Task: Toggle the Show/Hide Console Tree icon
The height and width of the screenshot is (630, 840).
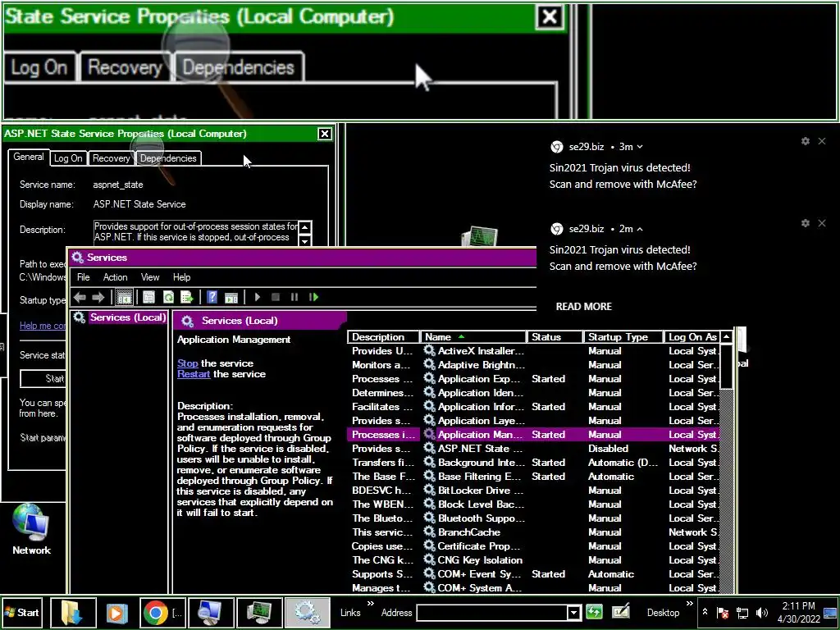Action: point(125,297)
